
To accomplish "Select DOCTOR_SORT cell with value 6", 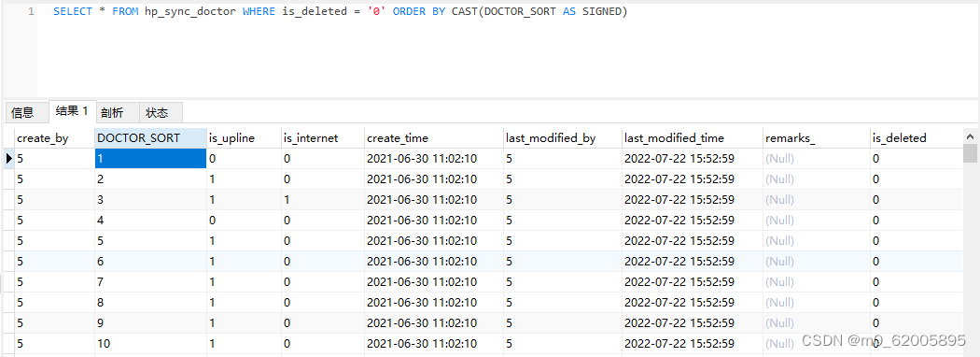I will coord(150,261).
